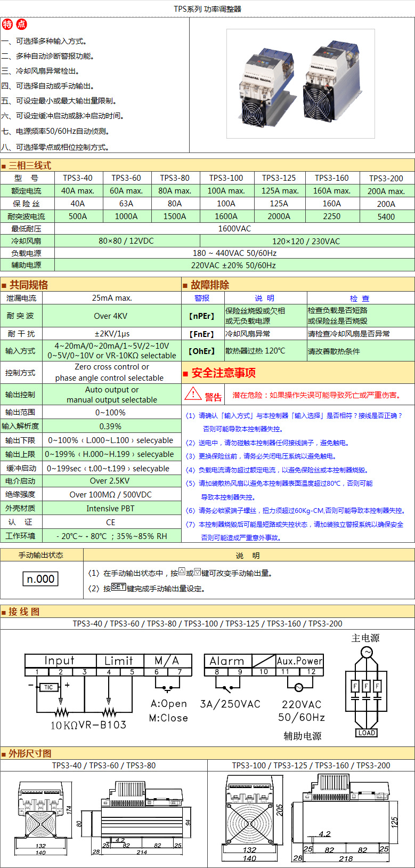Viewport: 415px width, 868px height.
Task: Click the red 特 circle badge
Action: (x=7, y=24)
